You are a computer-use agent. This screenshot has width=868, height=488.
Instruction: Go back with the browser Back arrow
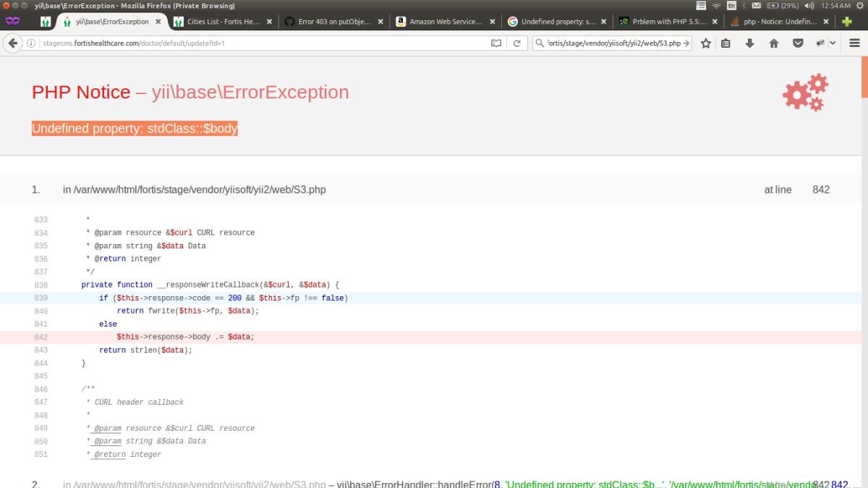[x=12, y=43]
